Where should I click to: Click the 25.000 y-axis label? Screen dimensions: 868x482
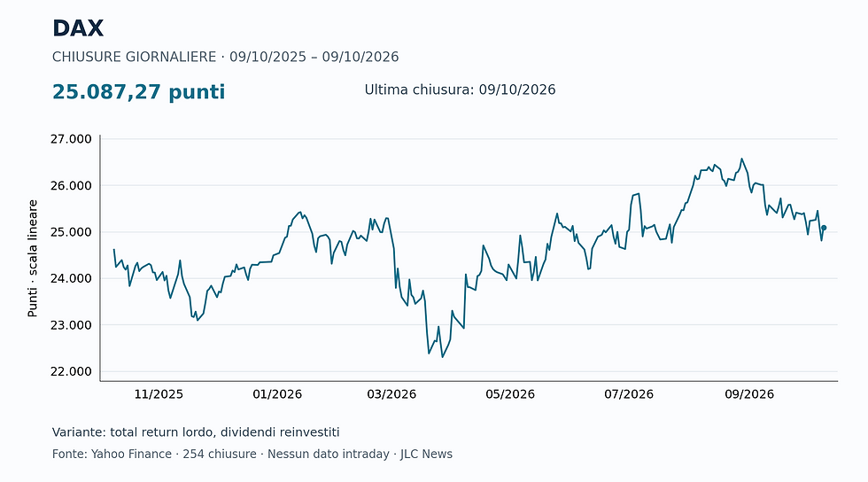[x=71, y=232]
